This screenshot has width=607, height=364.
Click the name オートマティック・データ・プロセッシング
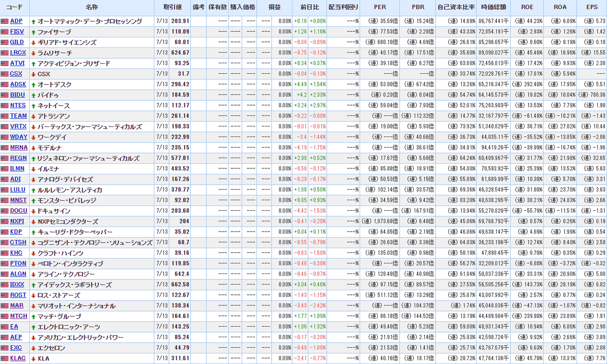point(90,21)
